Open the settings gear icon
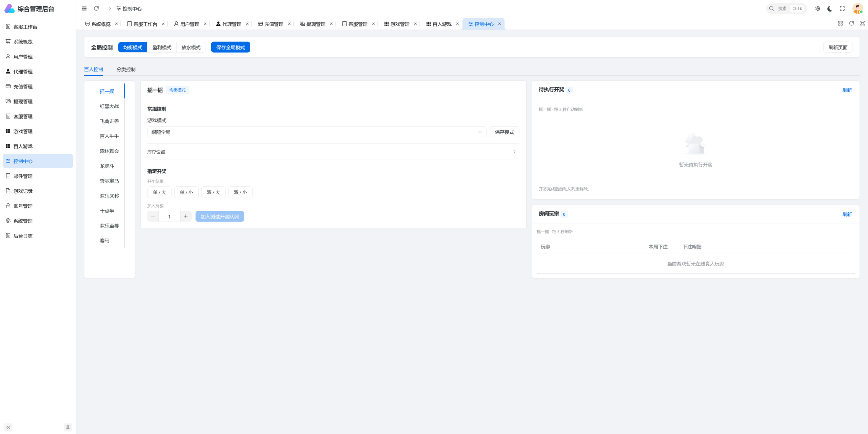The width and height of the screenshot is (868, 434). 818,8
